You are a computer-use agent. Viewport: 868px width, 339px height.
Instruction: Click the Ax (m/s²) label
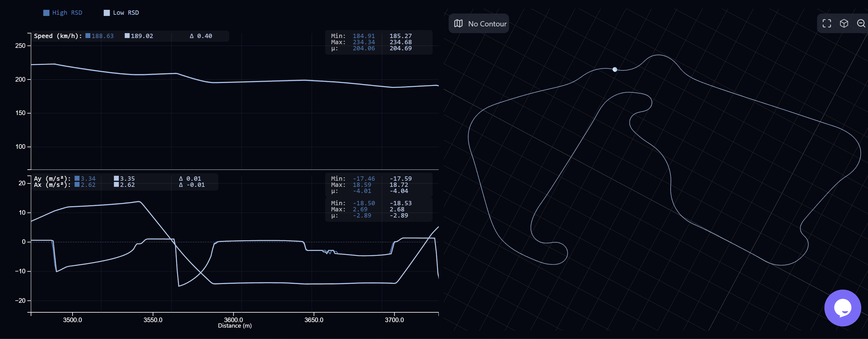tap(52, 185)
